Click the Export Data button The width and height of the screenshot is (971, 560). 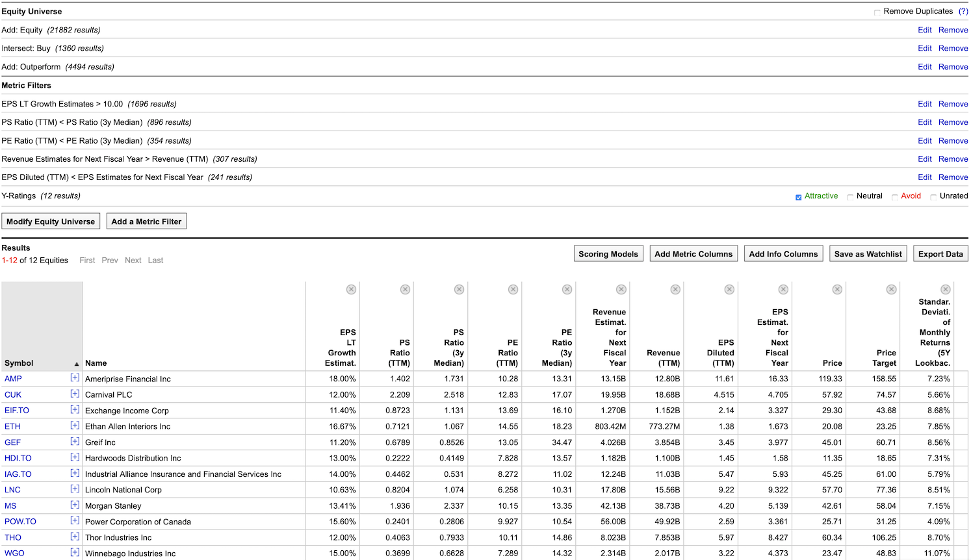[x=940, y=254]
